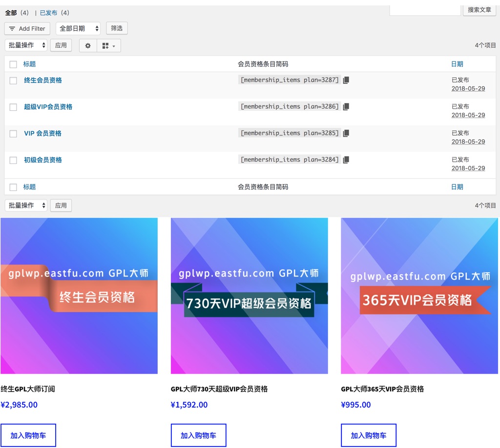
Task: Check the select-all box in table header
Action: tap(13, 64)
